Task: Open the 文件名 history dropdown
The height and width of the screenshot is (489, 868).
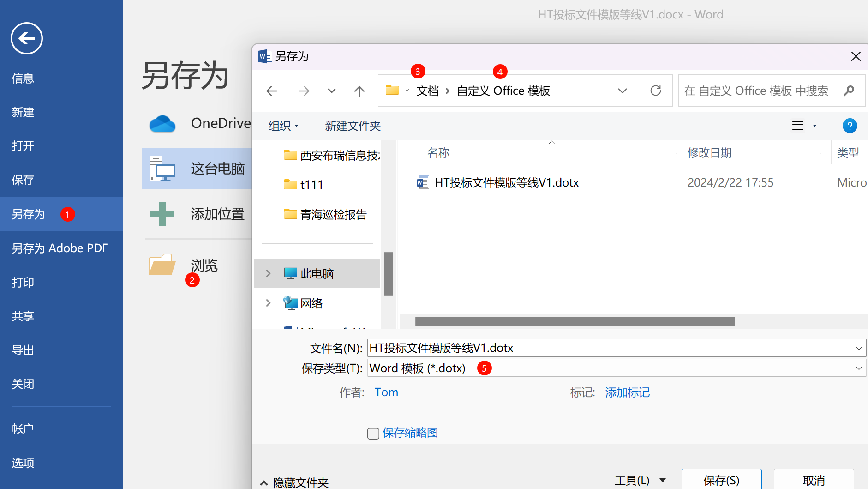Action: pos(859,348)
